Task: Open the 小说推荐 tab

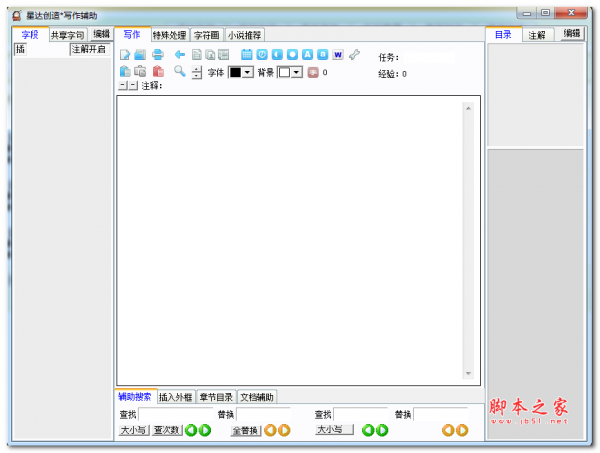Action: [x=245, y=35]
